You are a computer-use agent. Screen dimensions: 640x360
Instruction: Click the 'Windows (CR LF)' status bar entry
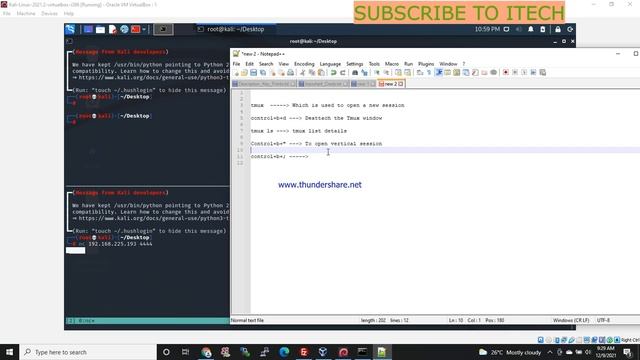click(571, 320)
